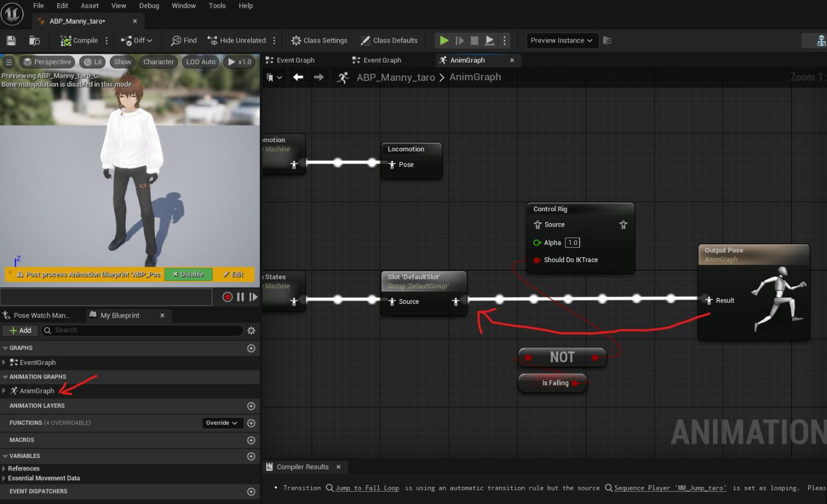Add an event dispatcher with the plus icon

point(251,492)
